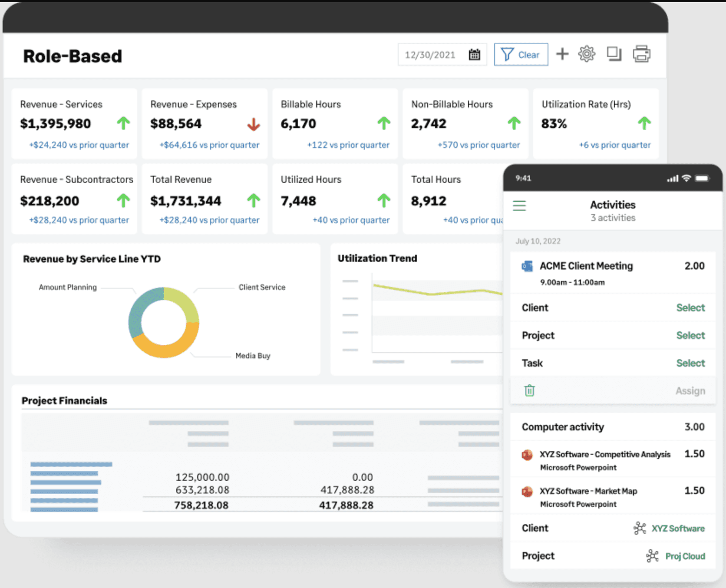Click Outlook icon beside ACME Client Meeting

click(527, 266)
